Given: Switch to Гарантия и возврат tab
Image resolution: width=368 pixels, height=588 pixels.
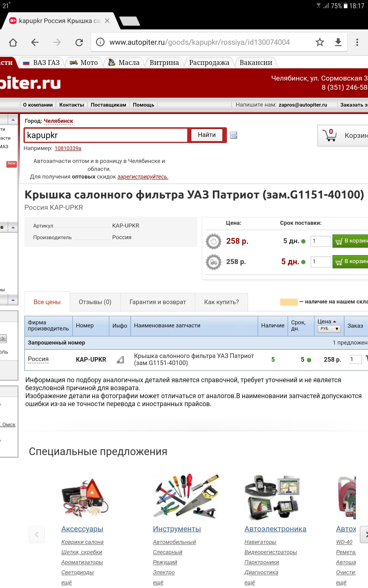Looking at the screenshot, I should pos(158,302).
